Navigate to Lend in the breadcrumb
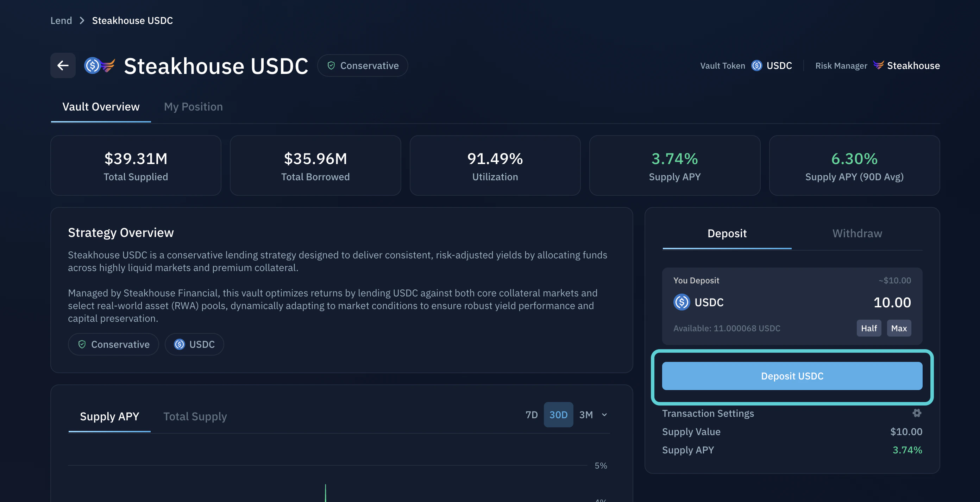The image size is (980, 502). [61, 20]
